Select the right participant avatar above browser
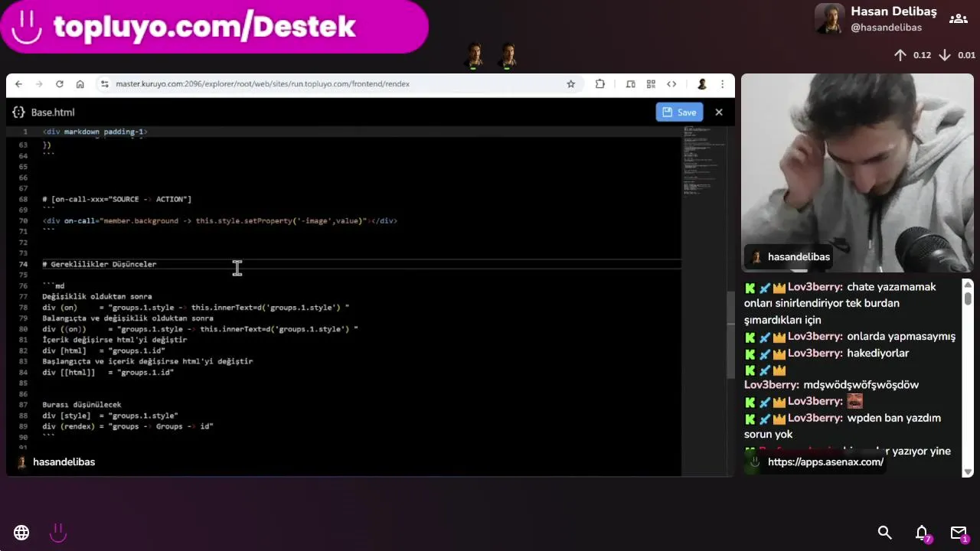 coord(508,56)
